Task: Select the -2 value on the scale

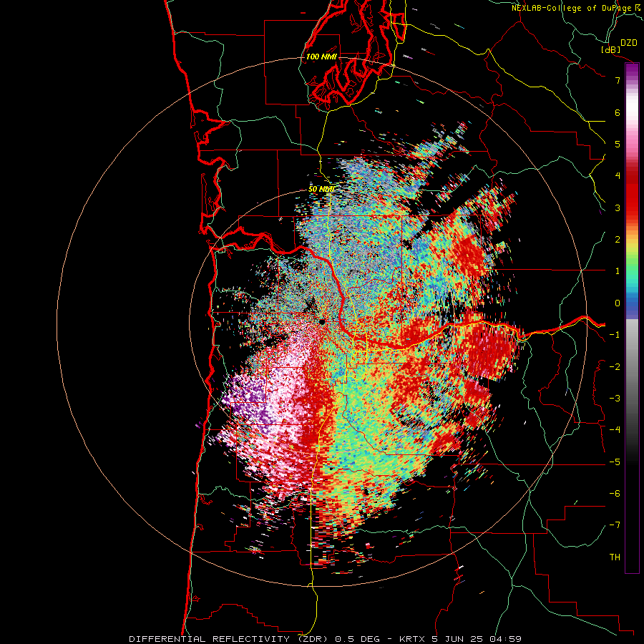Action: tap(615, 367)
